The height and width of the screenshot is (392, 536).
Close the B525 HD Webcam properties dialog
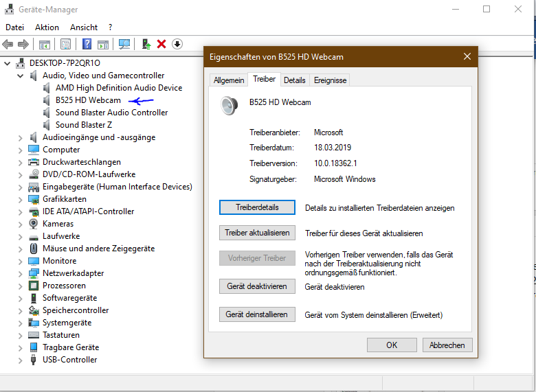tap(467, 57)
